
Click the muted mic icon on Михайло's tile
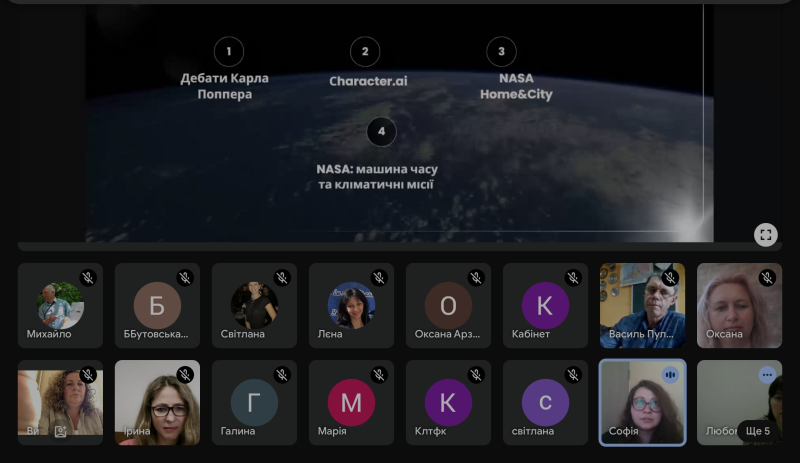pyautogui.click(x=88, y=278)
